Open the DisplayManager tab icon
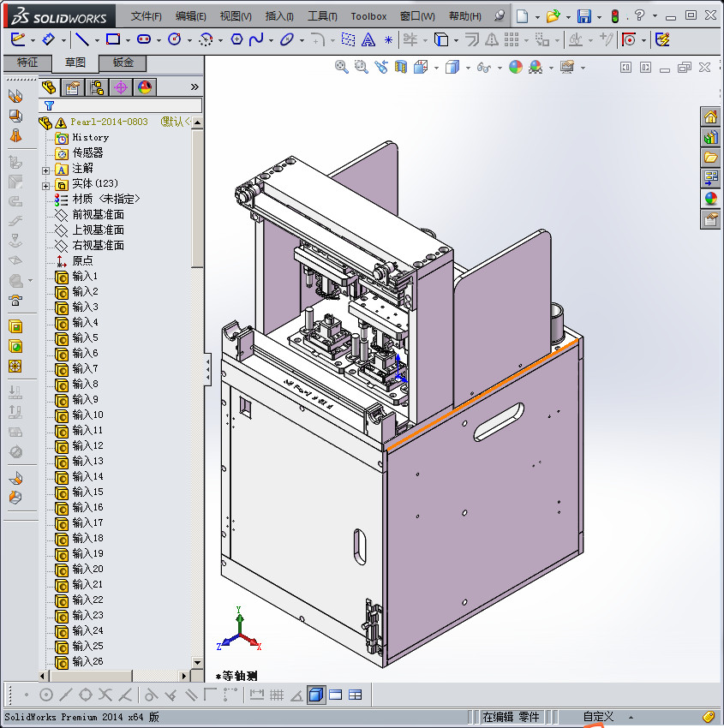This screenshot has height=728, width=724. coord(145,87)
